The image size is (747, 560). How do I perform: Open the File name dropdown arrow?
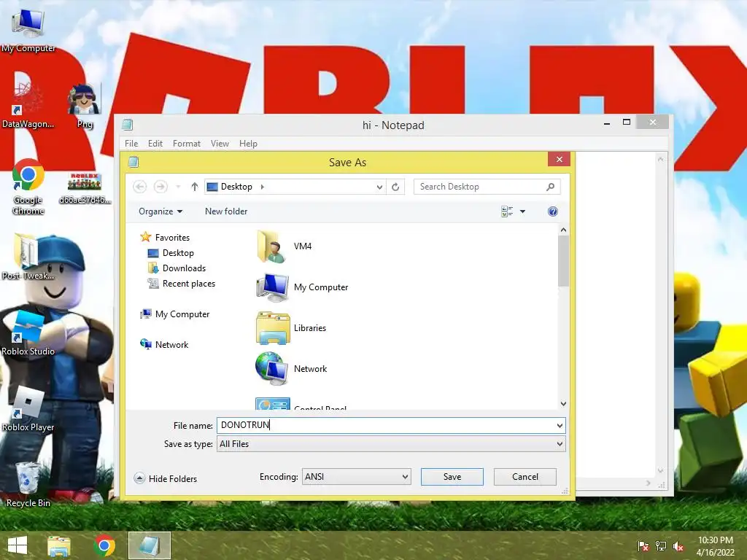tap(560, 425)
